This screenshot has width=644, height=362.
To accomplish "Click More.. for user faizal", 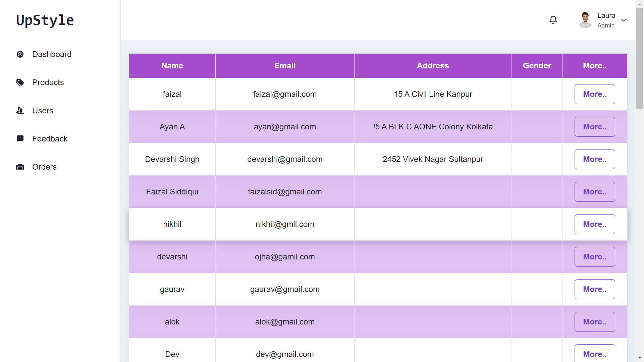I will [x=594, y=94].
